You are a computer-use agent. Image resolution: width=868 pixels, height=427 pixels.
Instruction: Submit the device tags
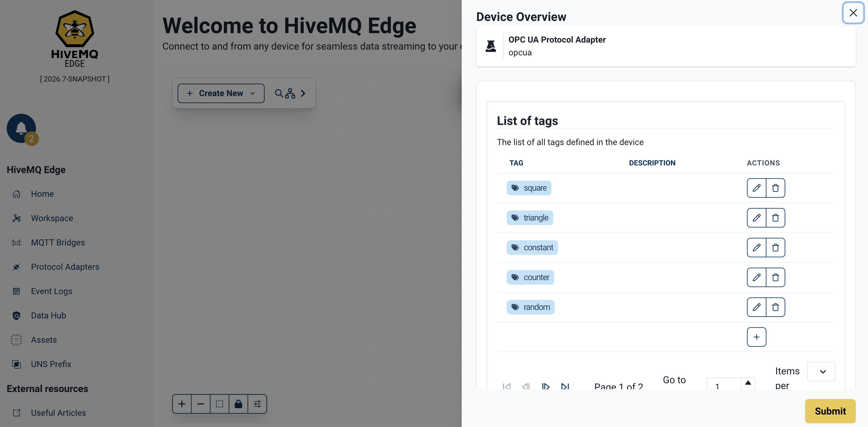[830, 411]
